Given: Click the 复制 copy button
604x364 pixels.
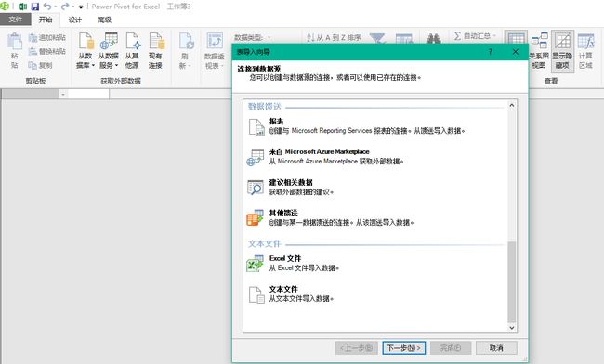Looking at the screenshot, I should (x=41, y=65).
